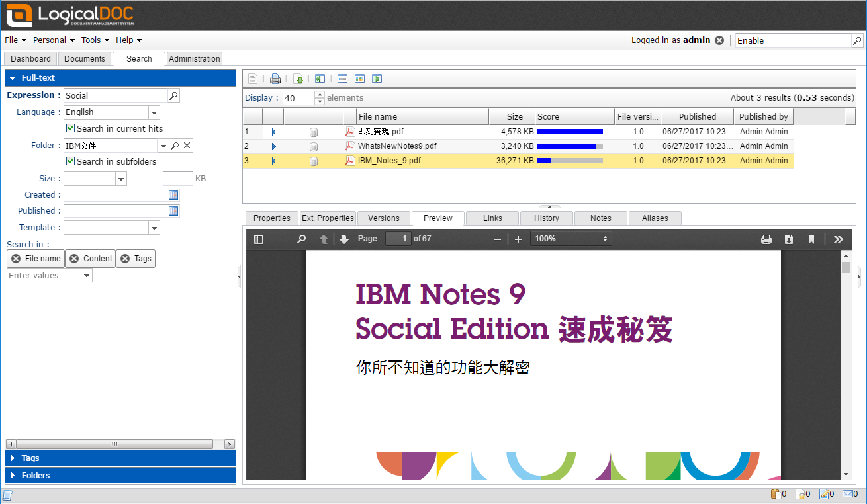Expand the Folders search section
This screenshot has width=867, height=504.
pos(120,475)
